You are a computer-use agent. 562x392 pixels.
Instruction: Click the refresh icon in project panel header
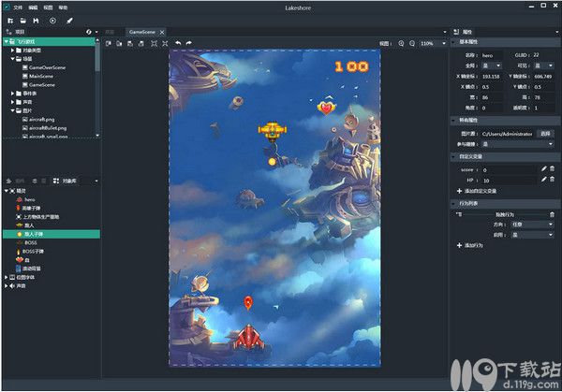(x=89, y=32)
